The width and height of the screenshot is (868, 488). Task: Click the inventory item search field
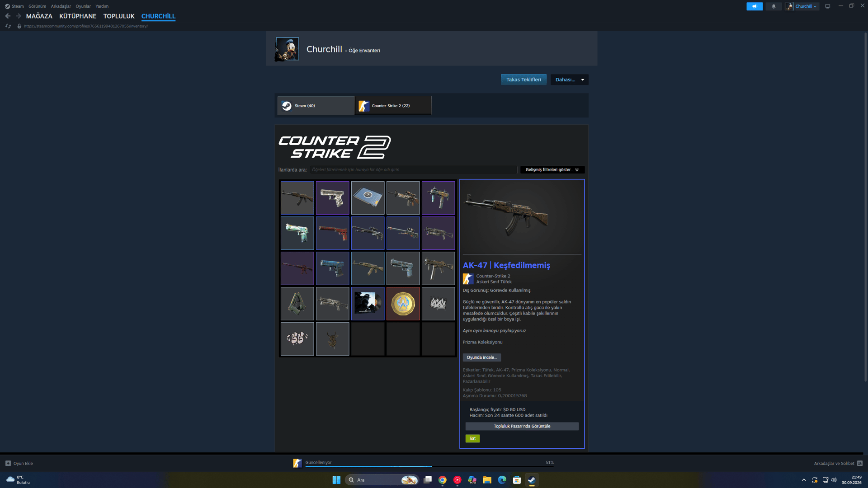(x=413, y=170)
